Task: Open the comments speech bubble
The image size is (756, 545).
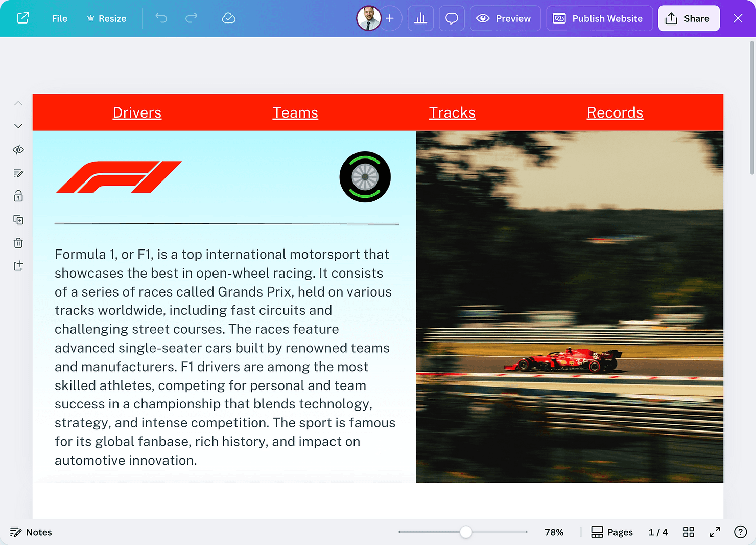Action: [x=452, y=18]
